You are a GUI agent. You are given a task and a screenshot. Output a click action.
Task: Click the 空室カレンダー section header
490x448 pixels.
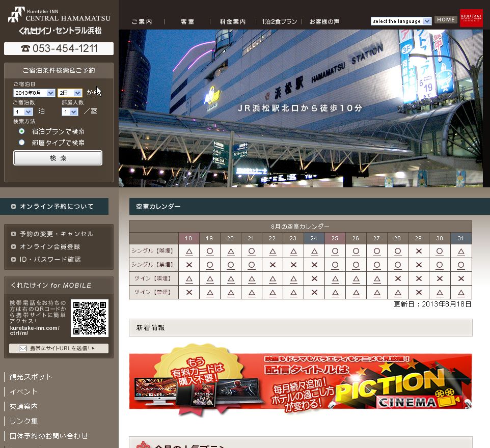tap(309, 206)
